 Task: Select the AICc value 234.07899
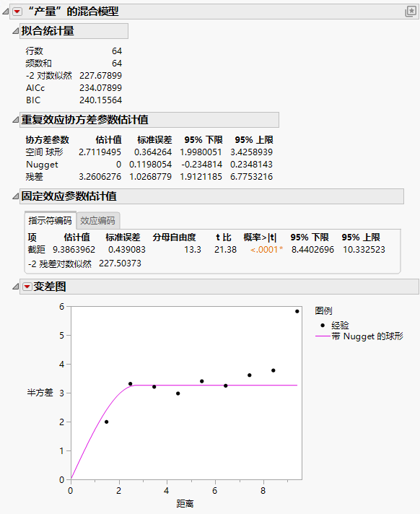coord(100,88)
